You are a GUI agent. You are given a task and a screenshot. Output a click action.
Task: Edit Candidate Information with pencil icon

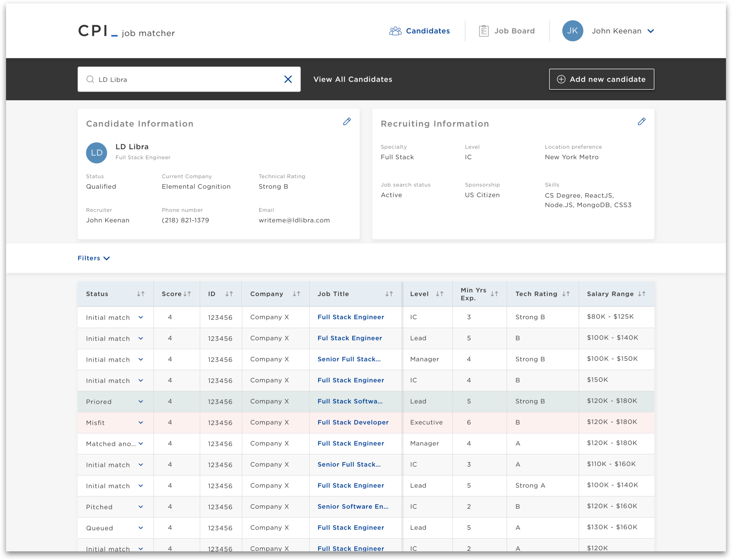(347, 122)
